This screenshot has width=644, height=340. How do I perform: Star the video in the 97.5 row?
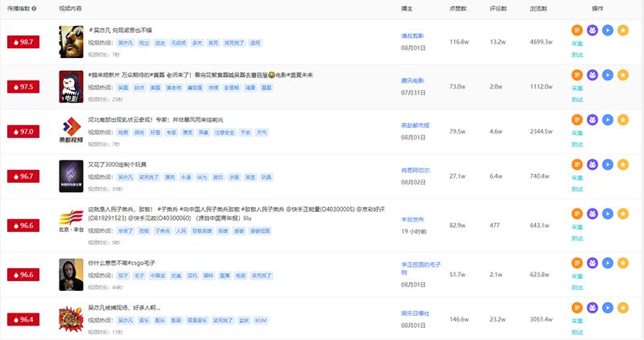tap(623, 75)
